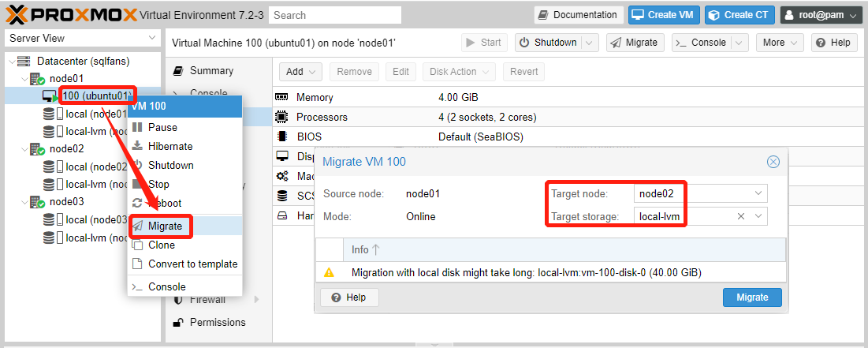868x348 pixels.
Task: Choose Hibernate from VM 100 menu
Action: 185,146
